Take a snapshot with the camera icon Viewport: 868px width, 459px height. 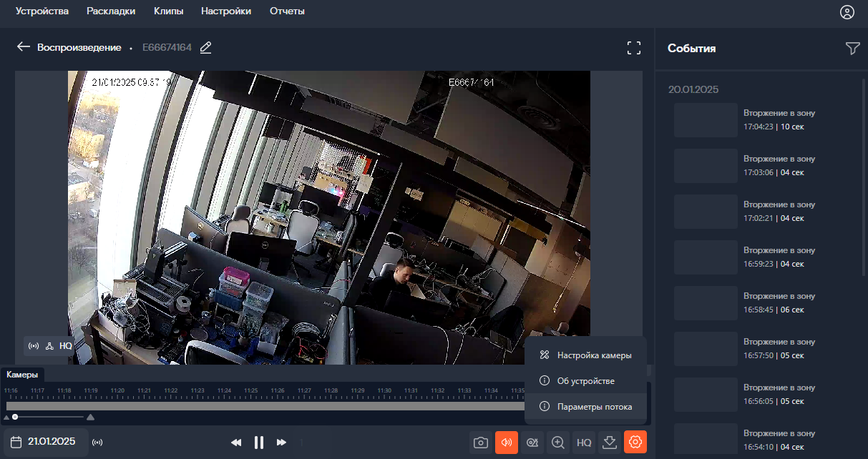point(481,443)
